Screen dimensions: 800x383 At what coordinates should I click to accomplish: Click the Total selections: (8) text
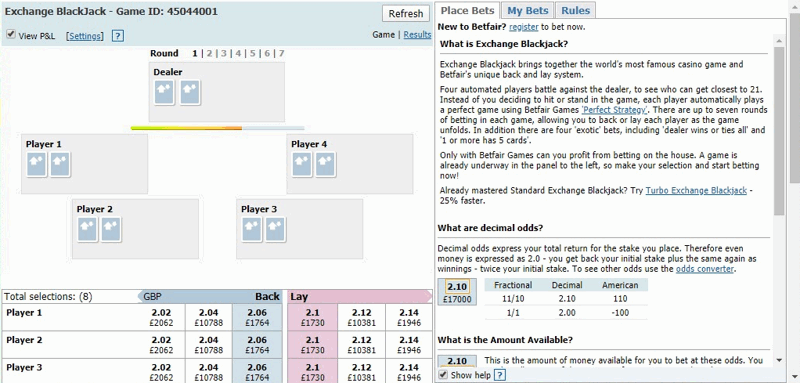[48, 296]
